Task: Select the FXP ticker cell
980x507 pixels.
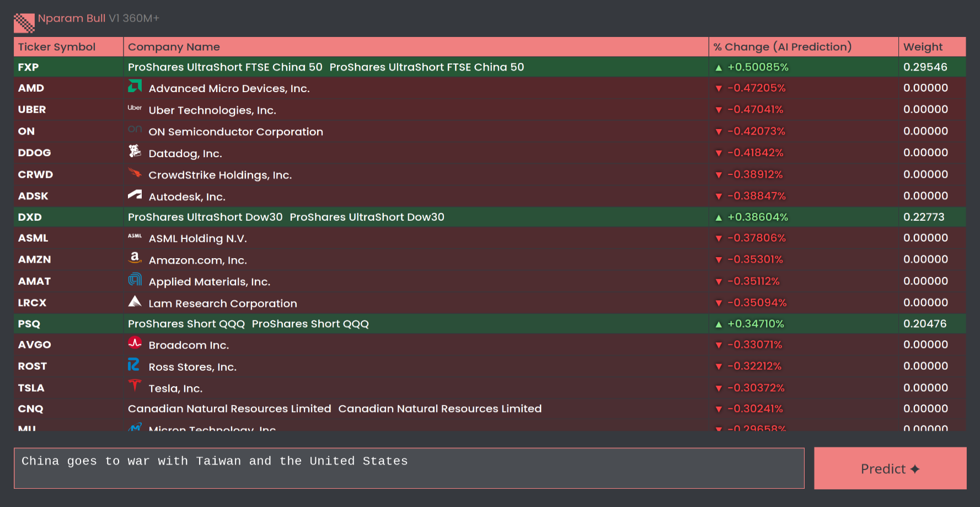Action: [68, 67]
